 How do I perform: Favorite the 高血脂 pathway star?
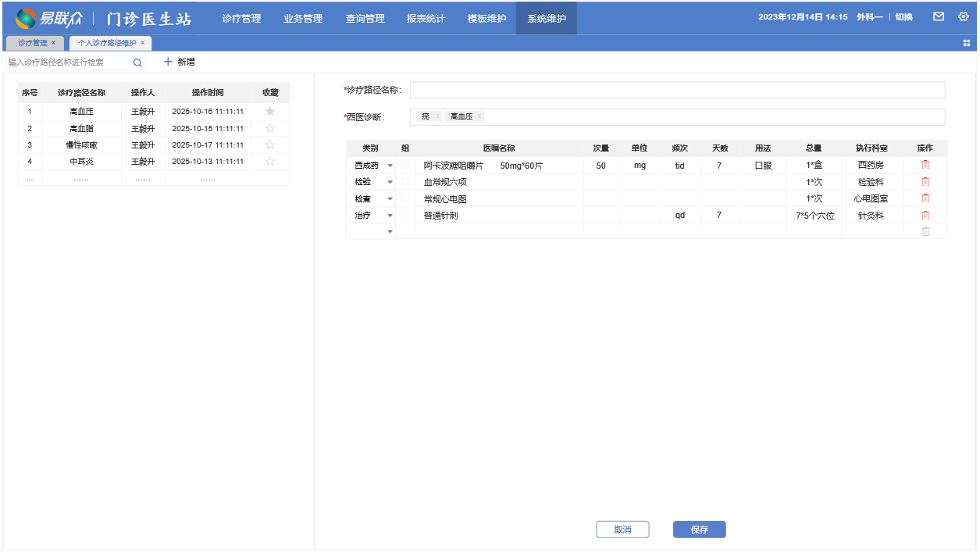coord(270,128)
